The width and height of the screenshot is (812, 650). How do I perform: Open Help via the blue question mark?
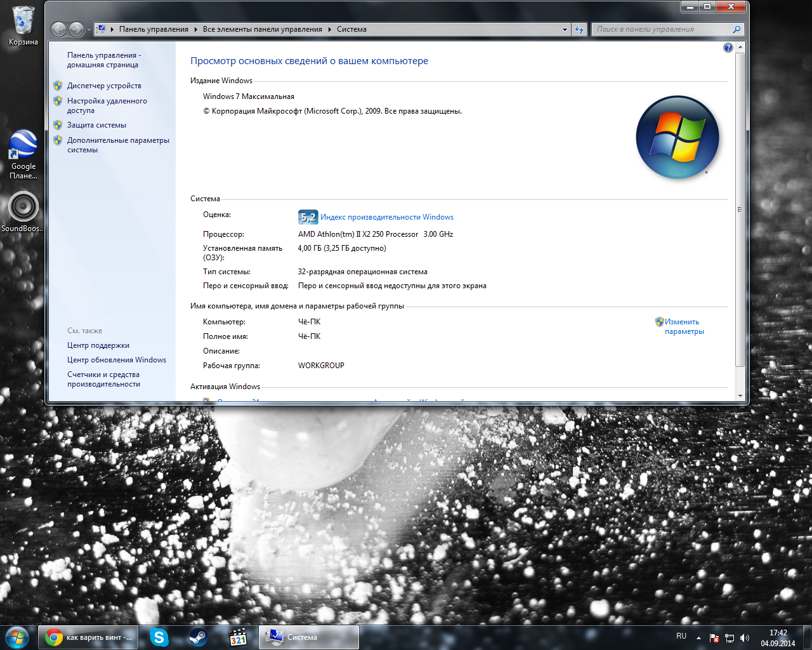coord(728,48)
